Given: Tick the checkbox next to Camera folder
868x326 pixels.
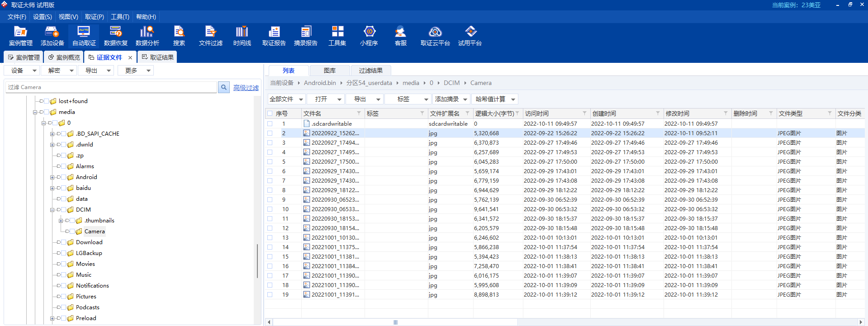Looking at the screenshot, I should 72,232.
